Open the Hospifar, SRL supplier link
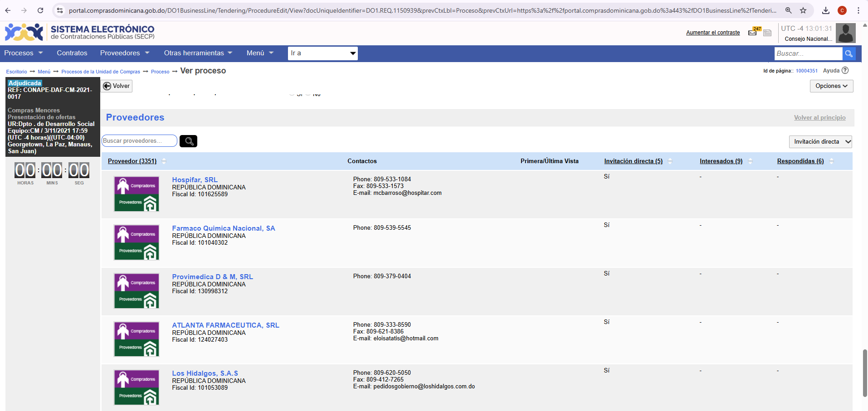 (195, 180)
